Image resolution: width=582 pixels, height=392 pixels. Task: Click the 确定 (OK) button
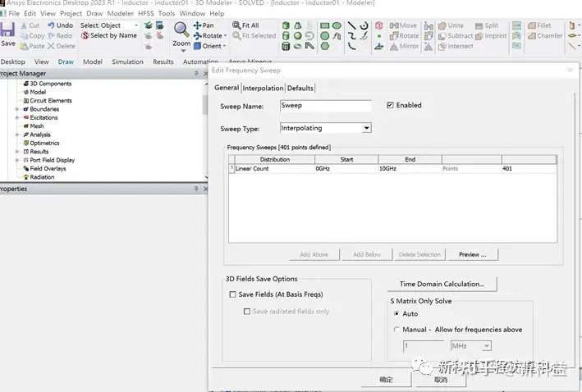point(386,380)
